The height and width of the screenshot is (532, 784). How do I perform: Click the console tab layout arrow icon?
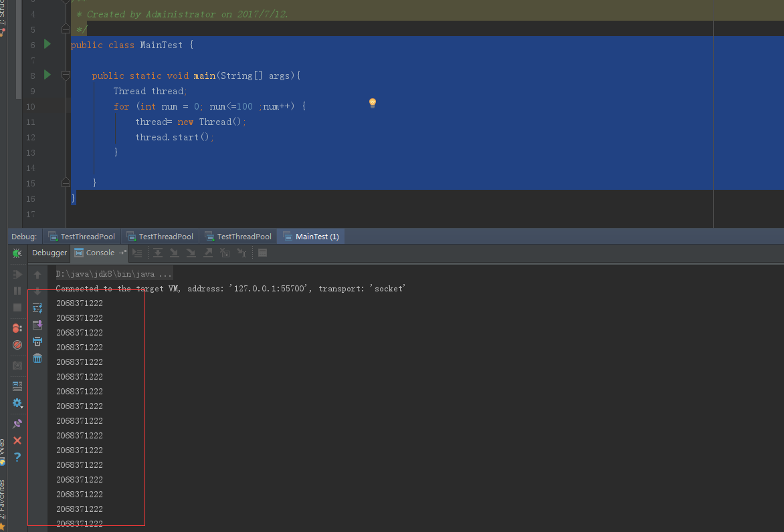122,253
